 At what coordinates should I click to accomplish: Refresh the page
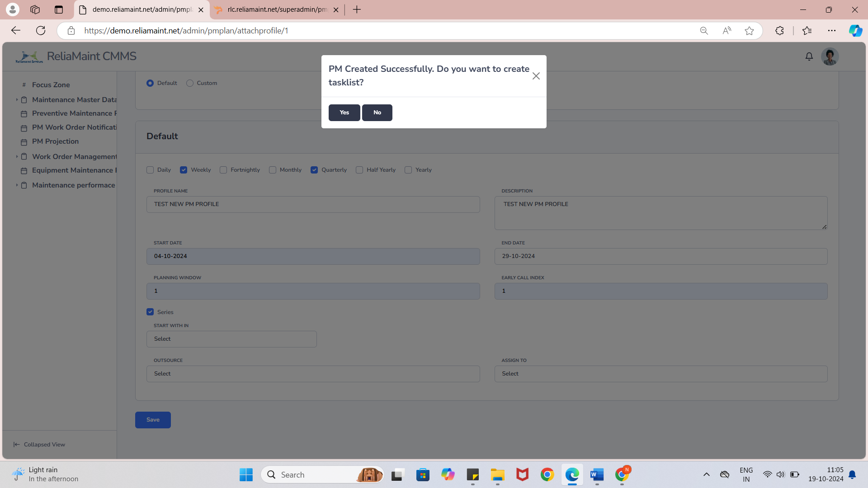click(x=41, y=31)
